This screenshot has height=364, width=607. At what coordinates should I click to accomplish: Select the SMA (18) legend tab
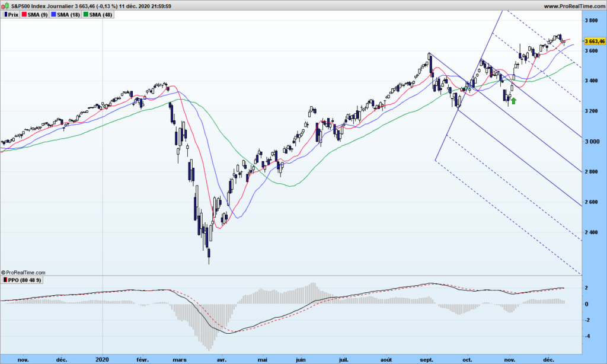(x=65, y=15)
